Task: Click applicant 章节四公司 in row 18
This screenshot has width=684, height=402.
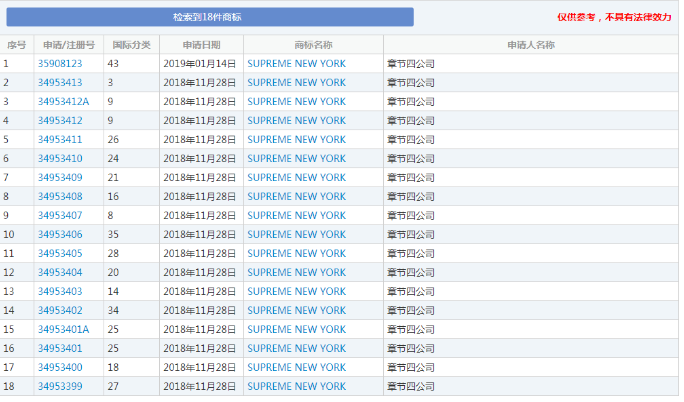Action: coord(410,386)
